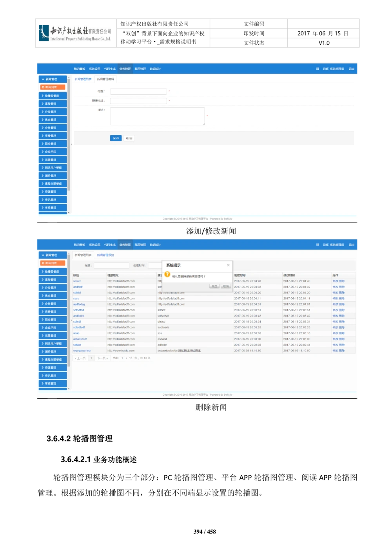
Task: Click the grid icon beside the admin greeting on edit page
Action: point(318,69)
